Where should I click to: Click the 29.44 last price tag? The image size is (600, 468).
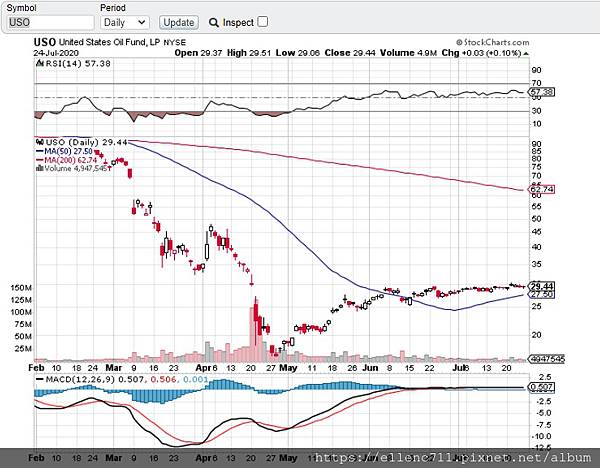[541, 286]
